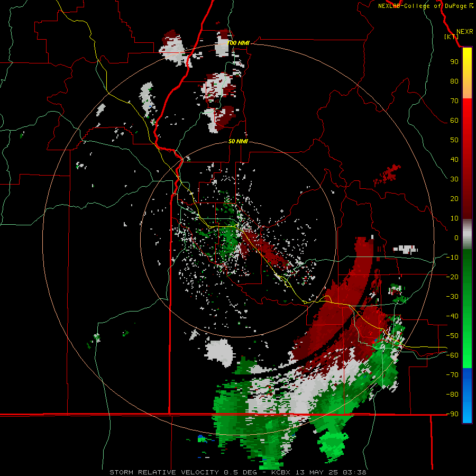Click the -60 scale label
This screenshot has width=476, height=476.
point(452,355)
